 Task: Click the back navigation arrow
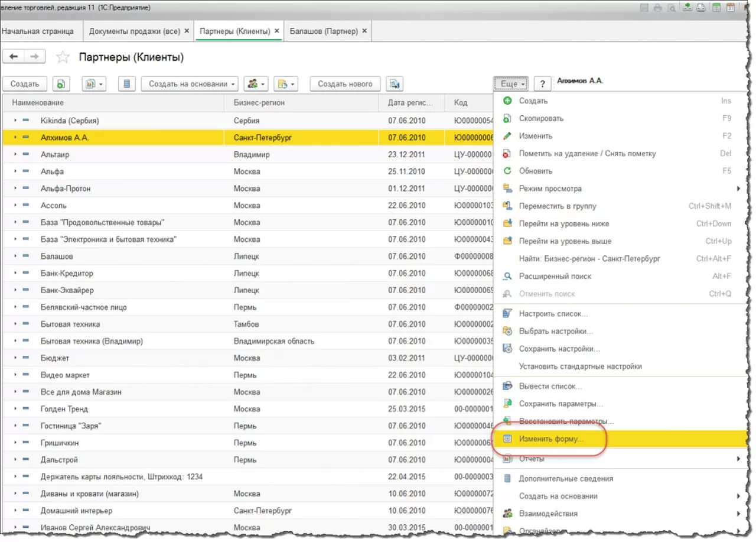14,57
